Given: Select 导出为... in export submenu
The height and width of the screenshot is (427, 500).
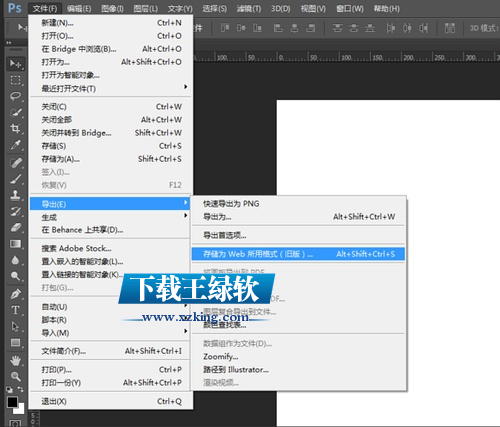Looking at the screenshot, I should 298,217.
